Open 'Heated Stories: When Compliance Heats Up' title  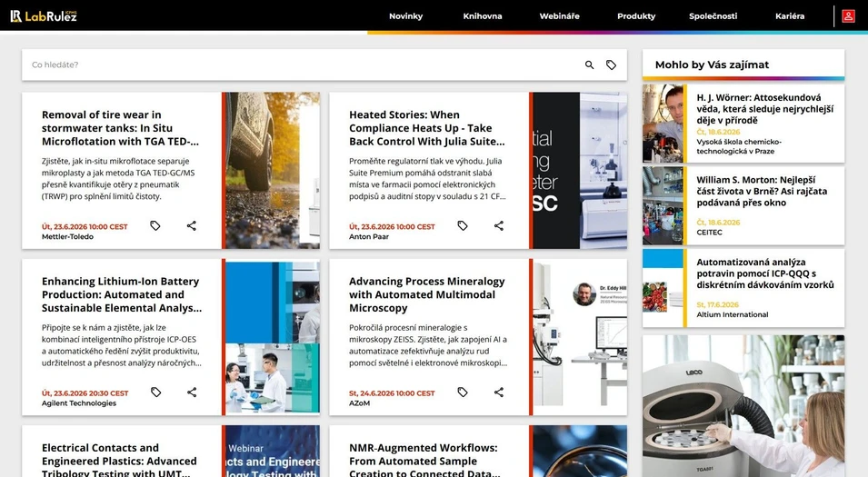427,128
